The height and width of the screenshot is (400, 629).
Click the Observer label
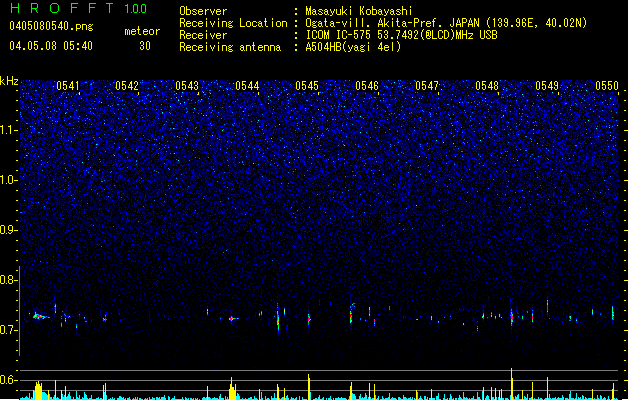point(203,11)
